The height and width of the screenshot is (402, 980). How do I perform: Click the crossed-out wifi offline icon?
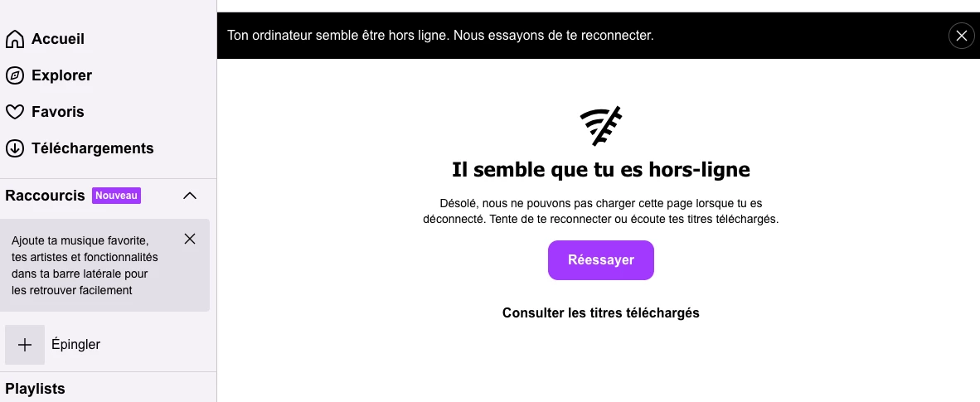pyautogui.click(x=600, y=126)
